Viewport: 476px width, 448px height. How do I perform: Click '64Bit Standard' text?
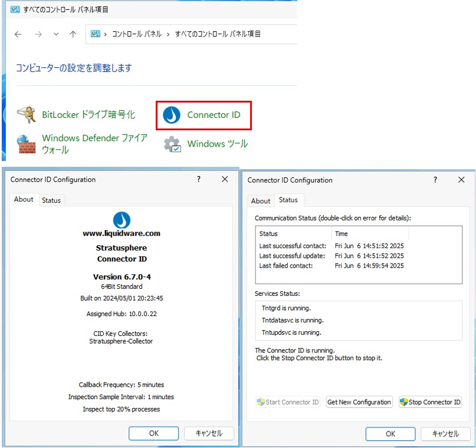[122, 286]
